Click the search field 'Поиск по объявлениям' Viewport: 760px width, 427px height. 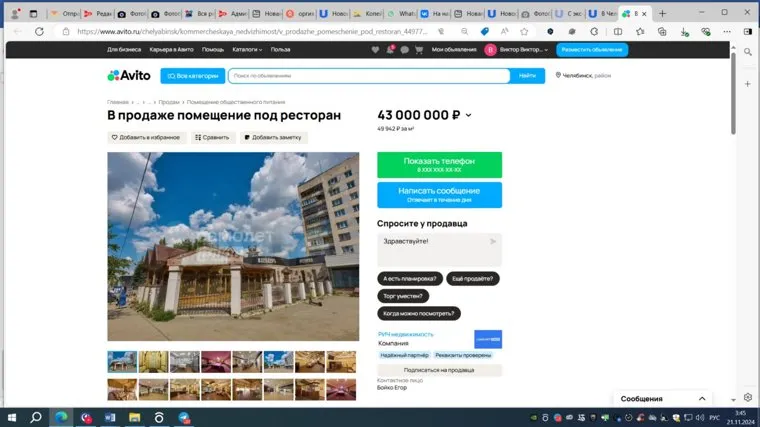[368, 76]
